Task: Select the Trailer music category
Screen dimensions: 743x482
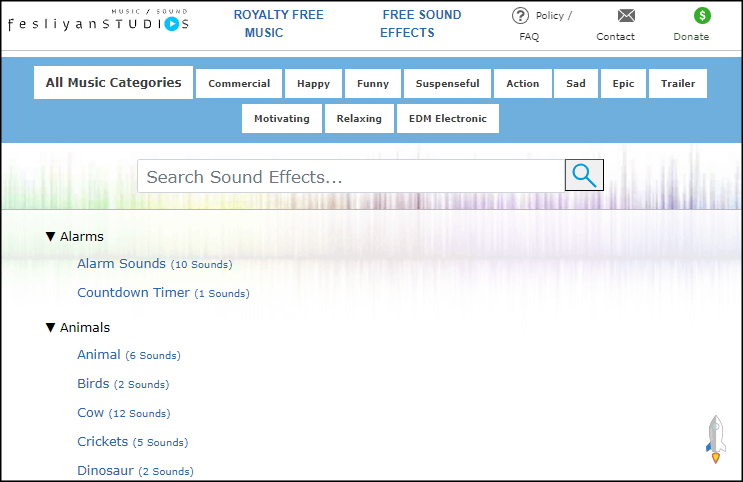Action: tap(678, 84)
